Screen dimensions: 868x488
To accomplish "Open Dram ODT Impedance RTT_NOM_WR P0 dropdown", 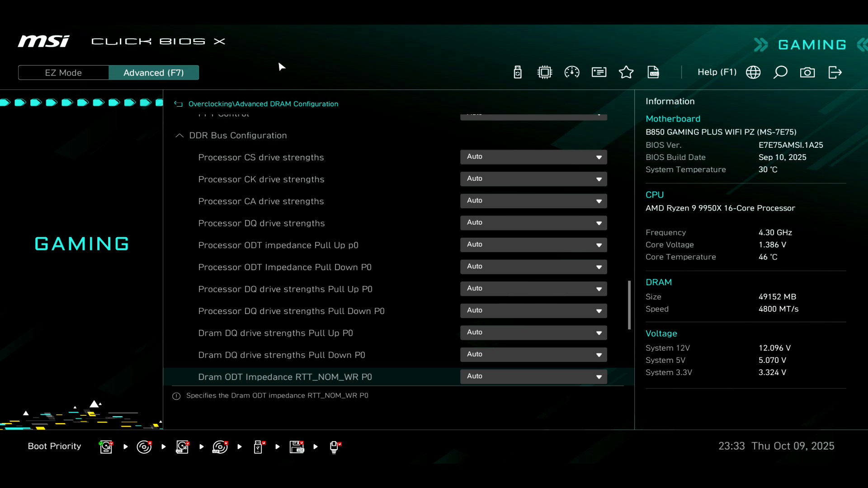I will (x=533, y=376).
